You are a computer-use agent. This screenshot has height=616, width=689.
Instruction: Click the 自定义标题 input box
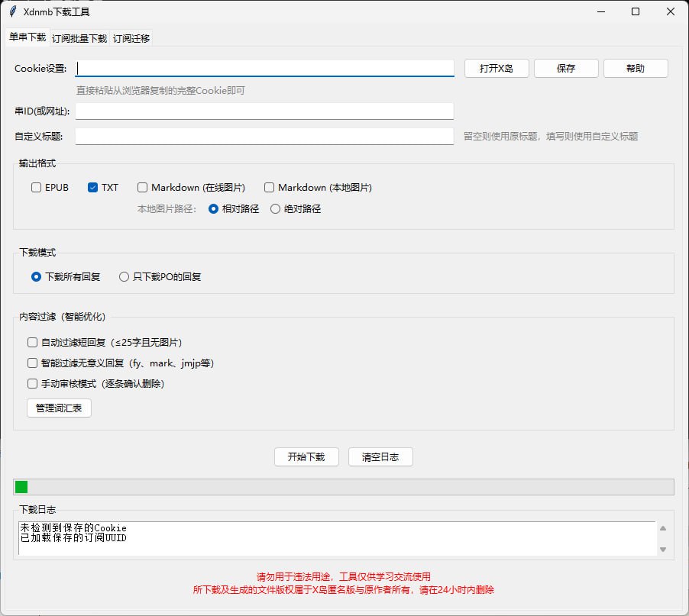pyautogui.click(x=264, y=136)
